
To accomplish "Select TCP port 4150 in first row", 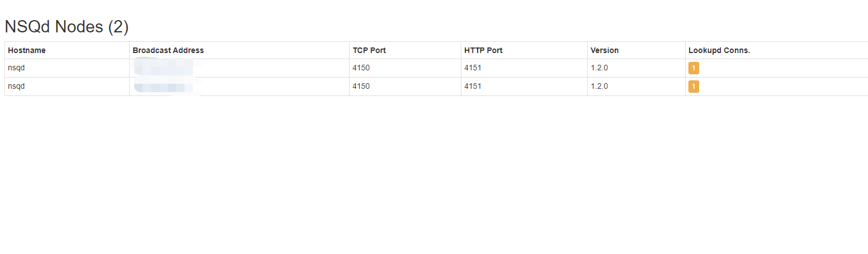I will coord(361,68).
